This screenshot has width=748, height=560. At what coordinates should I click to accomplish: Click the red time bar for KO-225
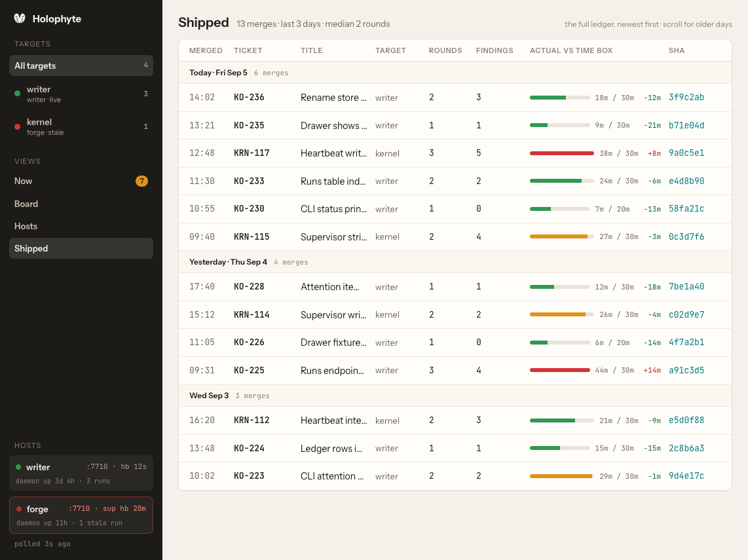tap(559, 370)
